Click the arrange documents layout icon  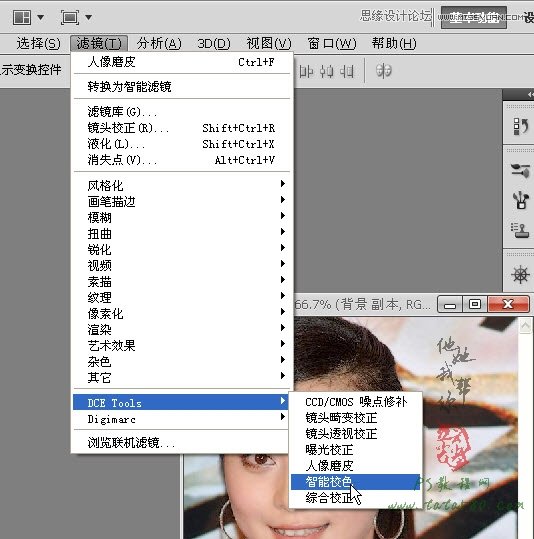(x=22, y=17)
